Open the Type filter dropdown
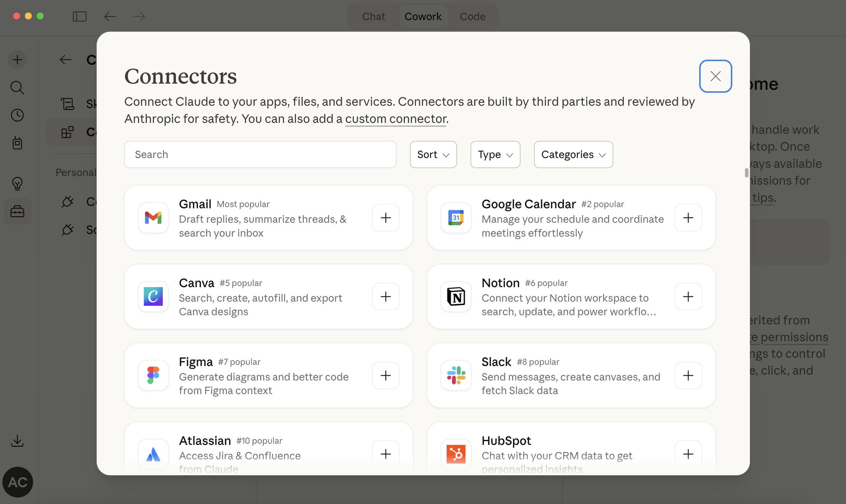The height and width of the screenshot is (504, 846). tap(495, 155)
